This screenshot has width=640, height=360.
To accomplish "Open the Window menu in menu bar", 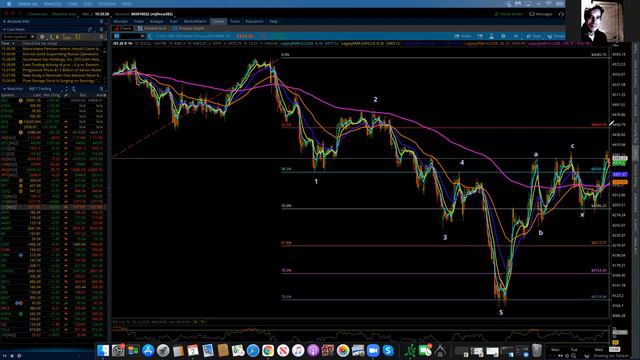I will pos(107,4).
